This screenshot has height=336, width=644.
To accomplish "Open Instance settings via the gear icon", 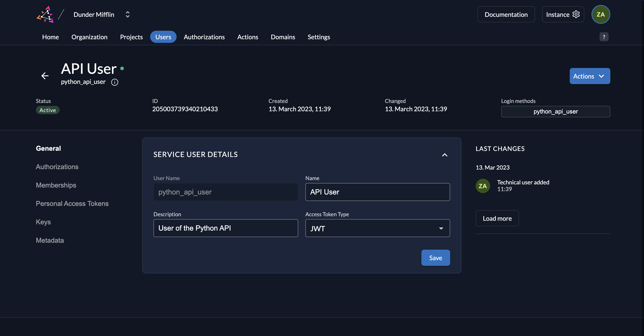I will coord(576,14).
